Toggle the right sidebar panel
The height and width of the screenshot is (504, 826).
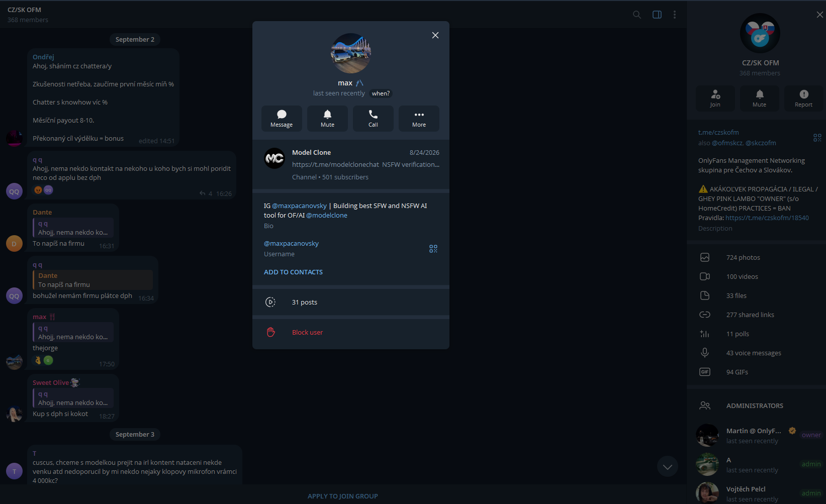pos(657,15)
